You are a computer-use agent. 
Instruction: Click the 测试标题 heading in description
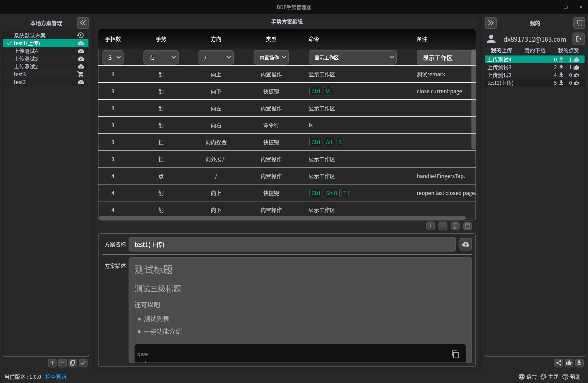pos(154,270)
